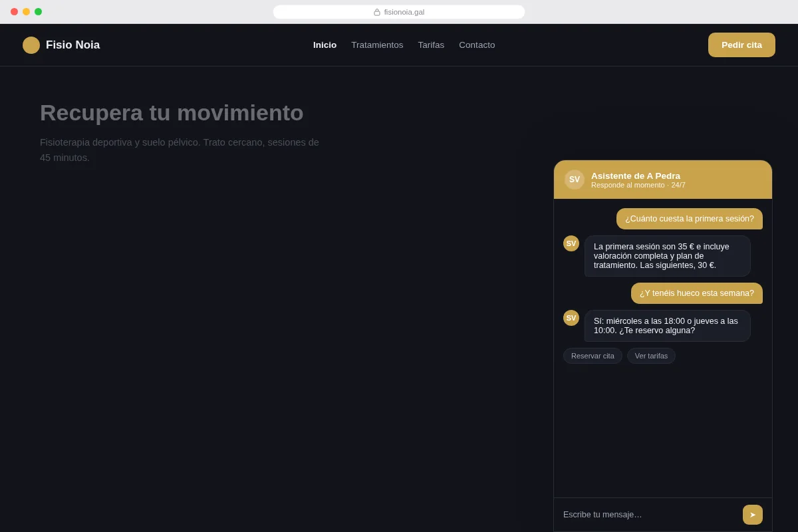Minimize window with the yellow button
Screen dimensions: 798x532
point(26,12)
